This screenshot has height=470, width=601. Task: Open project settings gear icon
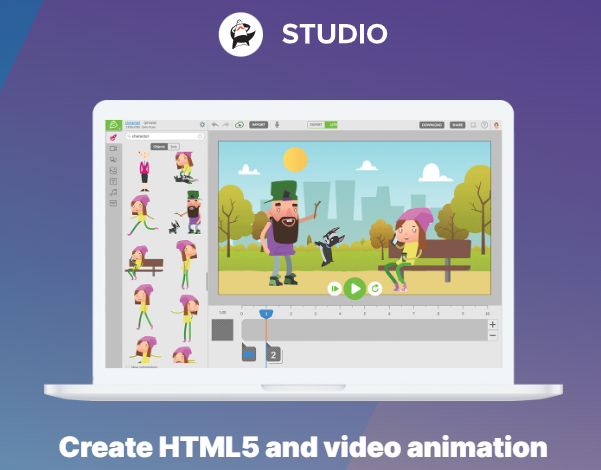[x=202, y=125]
